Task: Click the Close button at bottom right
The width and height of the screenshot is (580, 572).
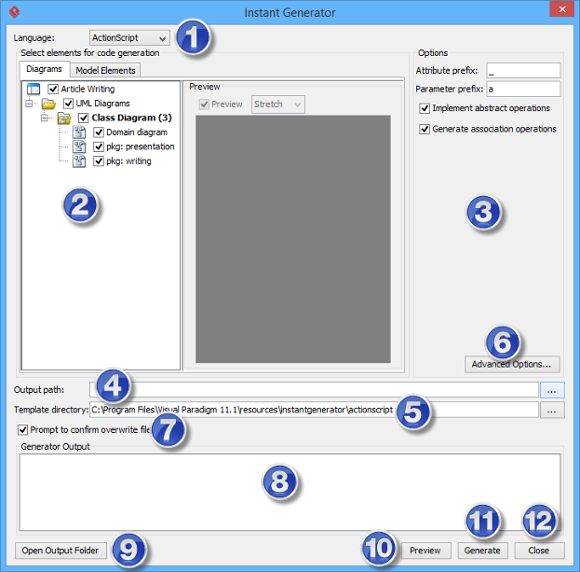Action: pyautogui.click(x=539, y=551)
